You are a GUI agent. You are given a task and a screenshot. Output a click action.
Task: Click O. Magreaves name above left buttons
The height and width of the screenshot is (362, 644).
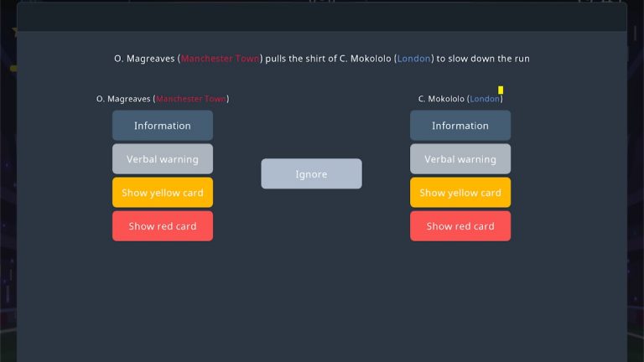[x=124, y=99]
